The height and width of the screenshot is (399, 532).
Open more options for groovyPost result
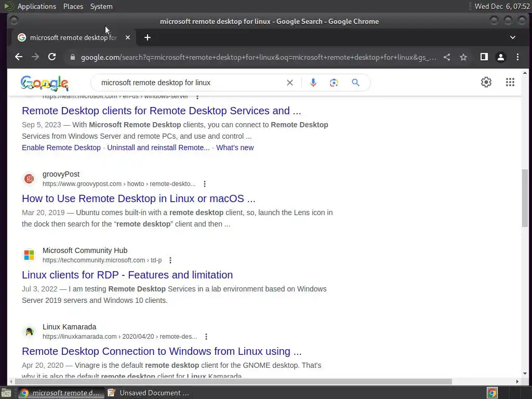[205, 184]
